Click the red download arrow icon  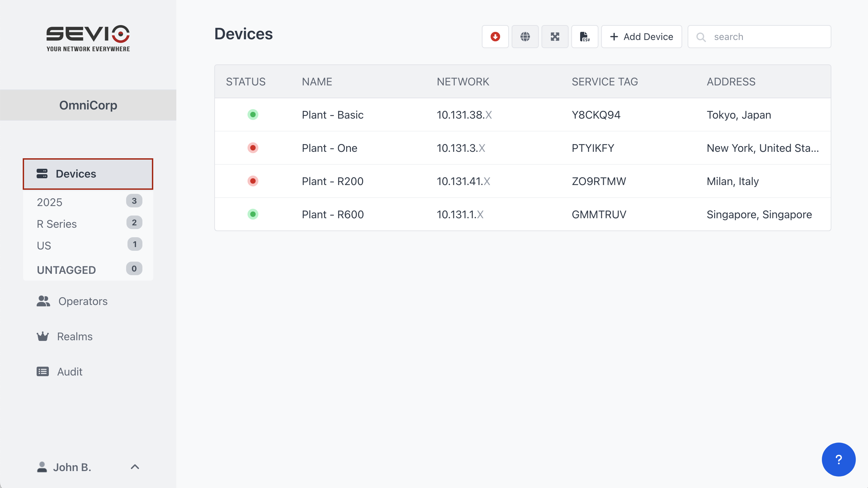[x=495, y=37]
